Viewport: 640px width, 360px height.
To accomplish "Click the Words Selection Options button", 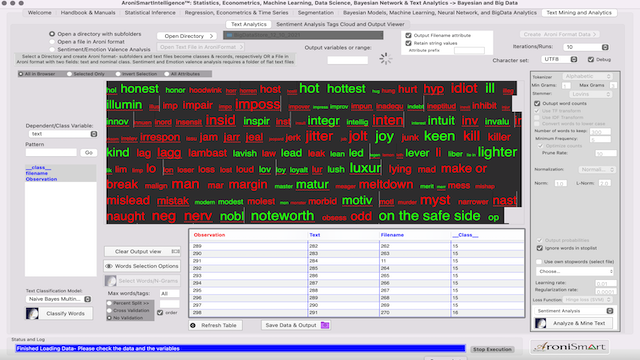I will coord(142,266).
